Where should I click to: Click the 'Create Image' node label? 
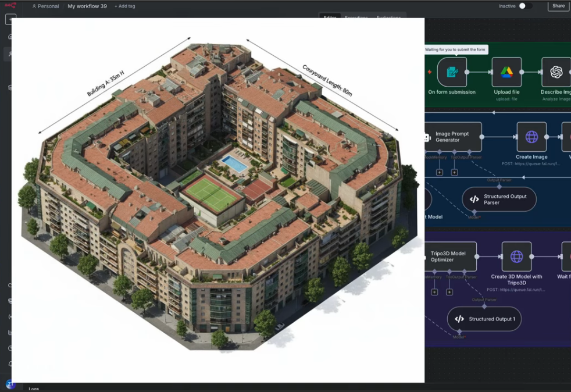tap(531, 157)
